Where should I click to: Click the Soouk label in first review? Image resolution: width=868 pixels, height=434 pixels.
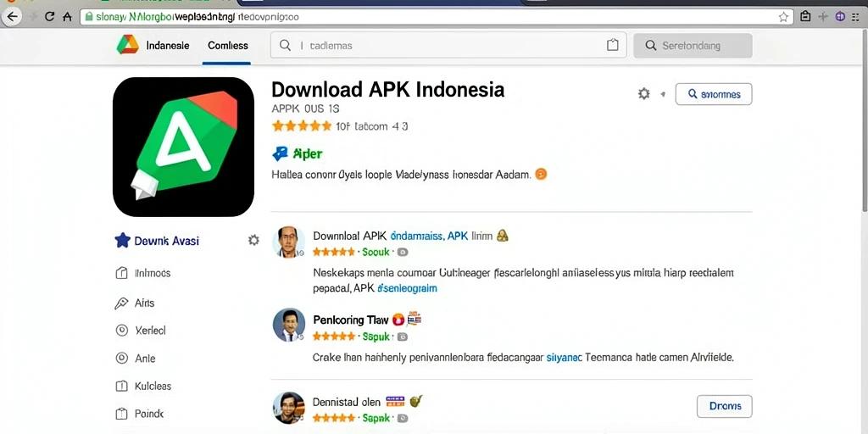coord(376,252)
